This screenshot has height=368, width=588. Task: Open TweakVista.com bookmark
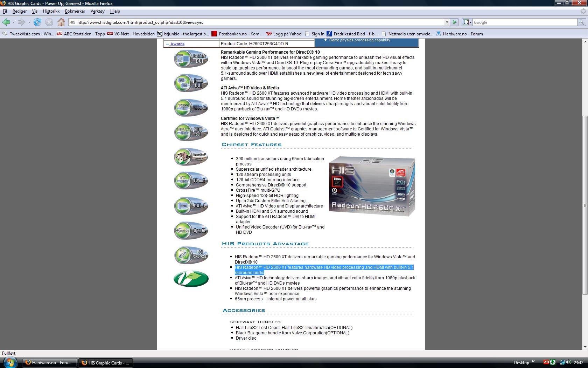[x=28, y=34]
